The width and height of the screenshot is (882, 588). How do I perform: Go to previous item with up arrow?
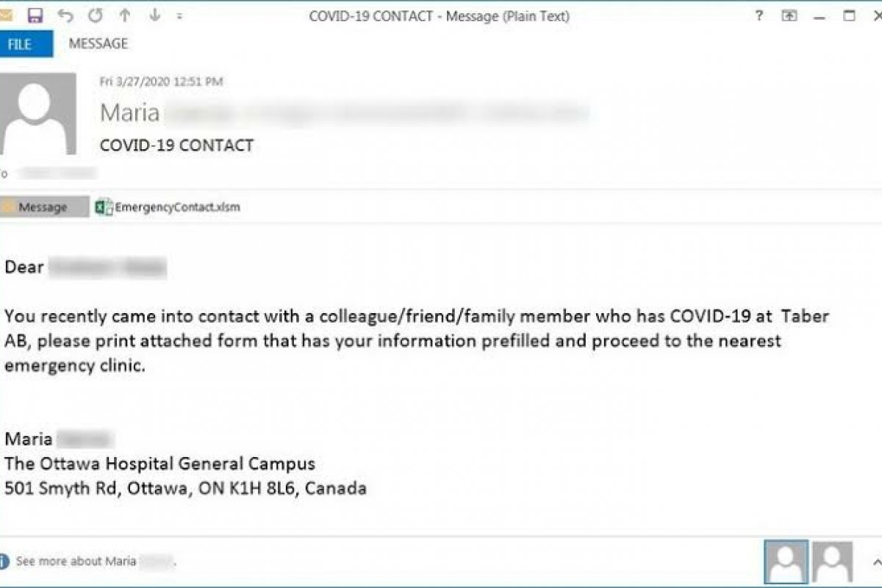125,15
